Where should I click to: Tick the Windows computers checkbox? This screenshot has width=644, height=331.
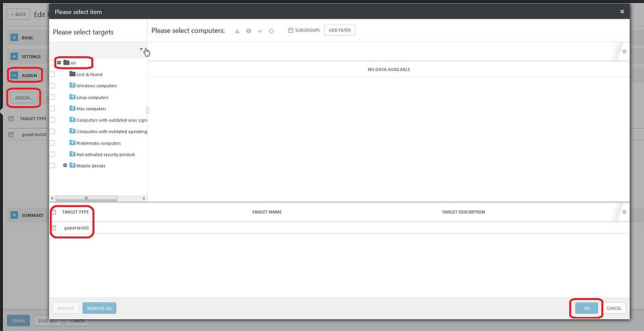pyautogui.click(x=52, y=86)
